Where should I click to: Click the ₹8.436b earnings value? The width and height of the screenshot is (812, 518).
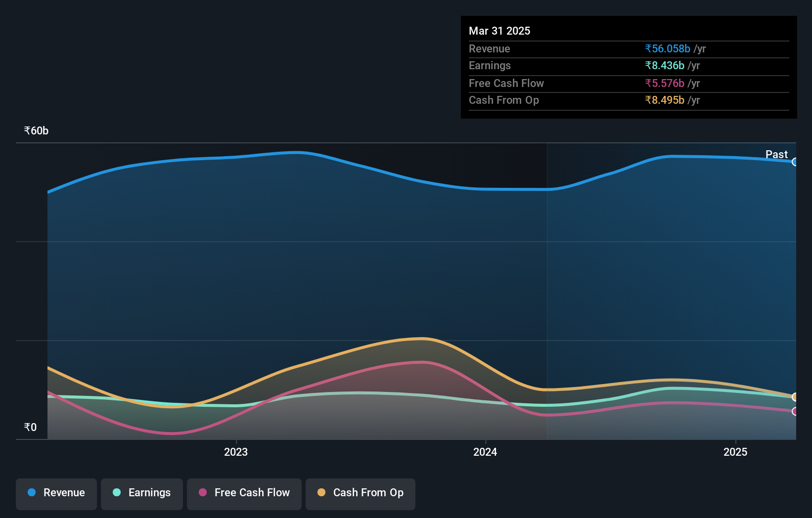tap(665, 65)
